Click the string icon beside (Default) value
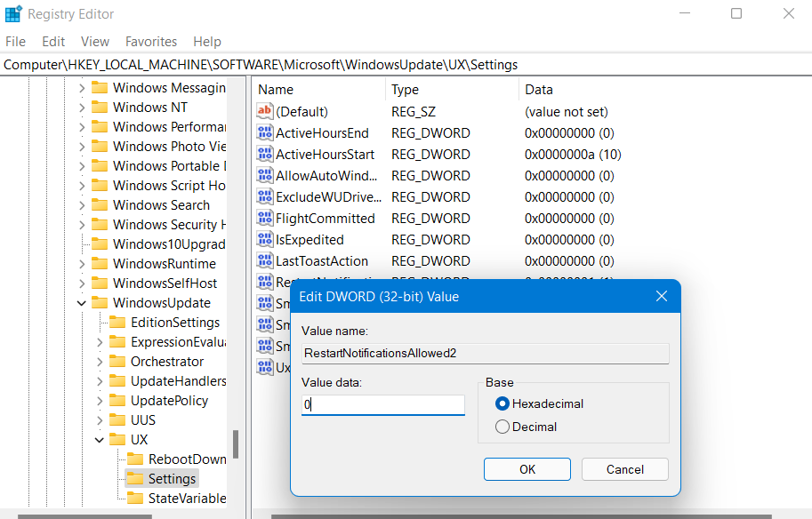Viewport: 812px width, 519px height. point(265,112)
